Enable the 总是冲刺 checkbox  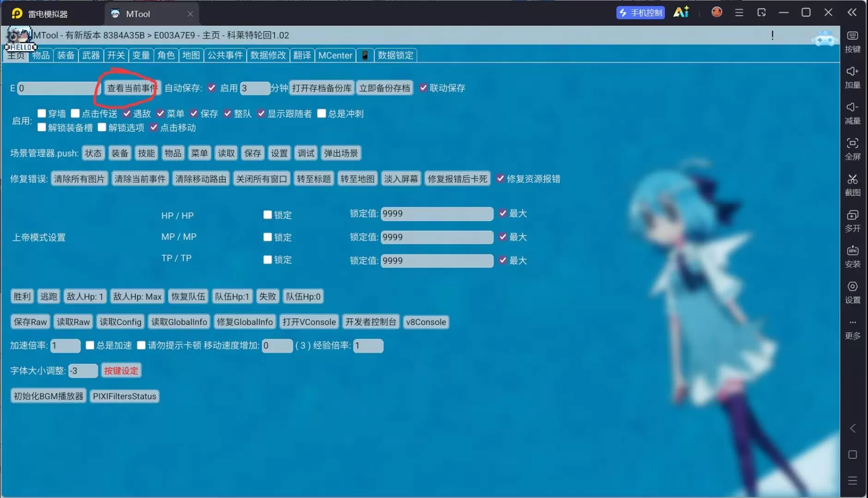pos(322,113)
